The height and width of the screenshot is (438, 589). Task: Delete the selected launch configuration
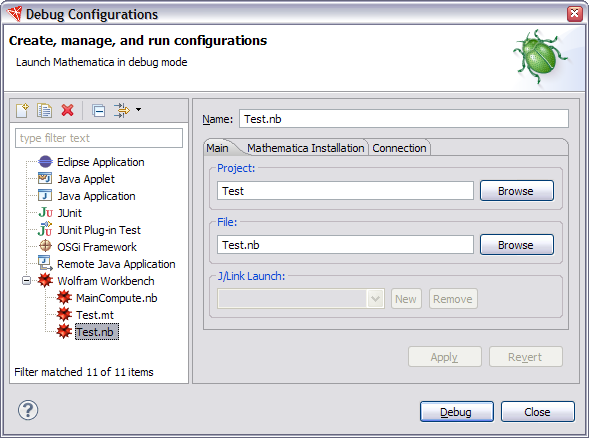click(68, 110)
